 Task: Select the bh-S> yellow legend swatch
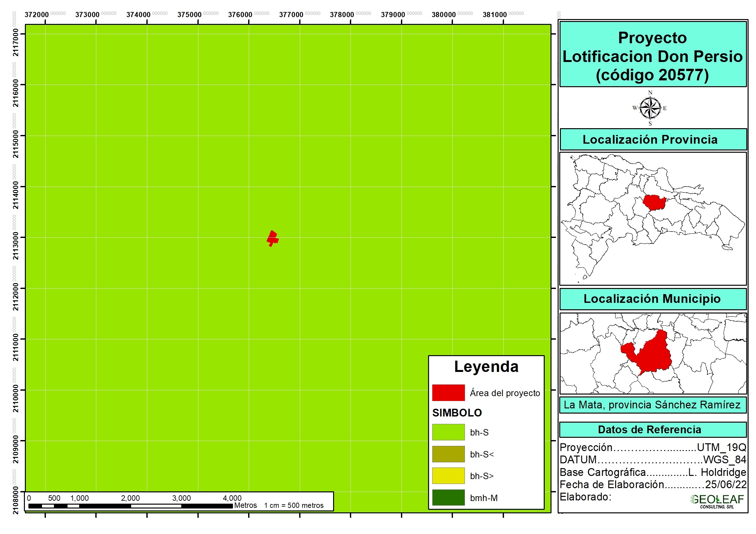coord(448,476)
